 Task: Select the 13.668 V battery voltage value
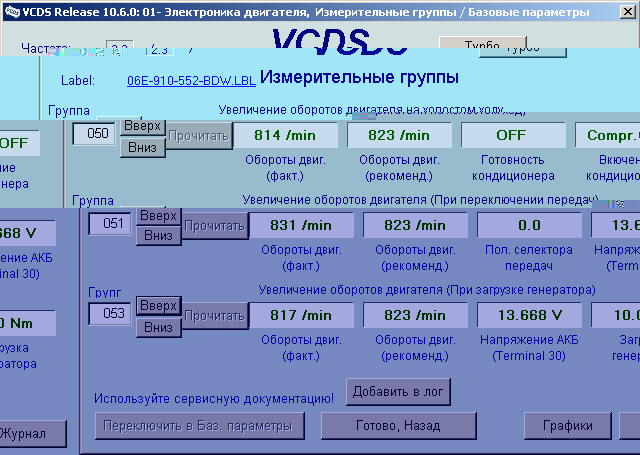tap(529, 315)
